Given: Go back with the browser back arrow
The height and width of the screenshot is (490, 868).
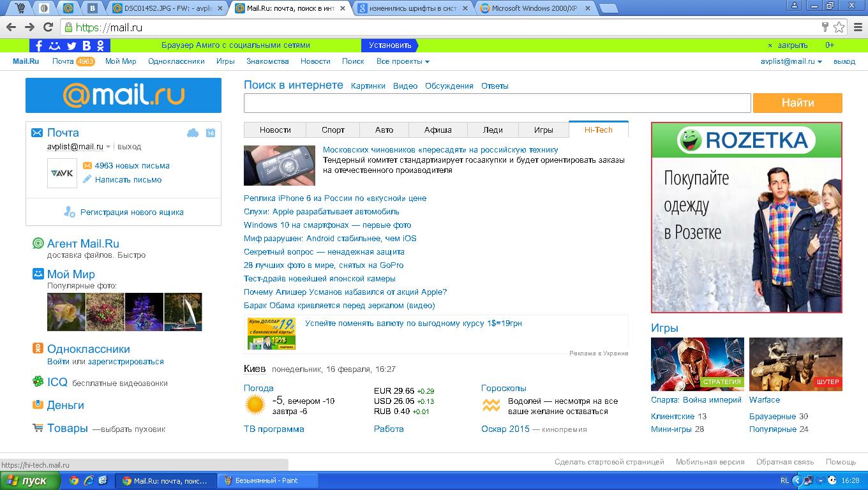Looking at the screenshot, I should click(11, 27).
